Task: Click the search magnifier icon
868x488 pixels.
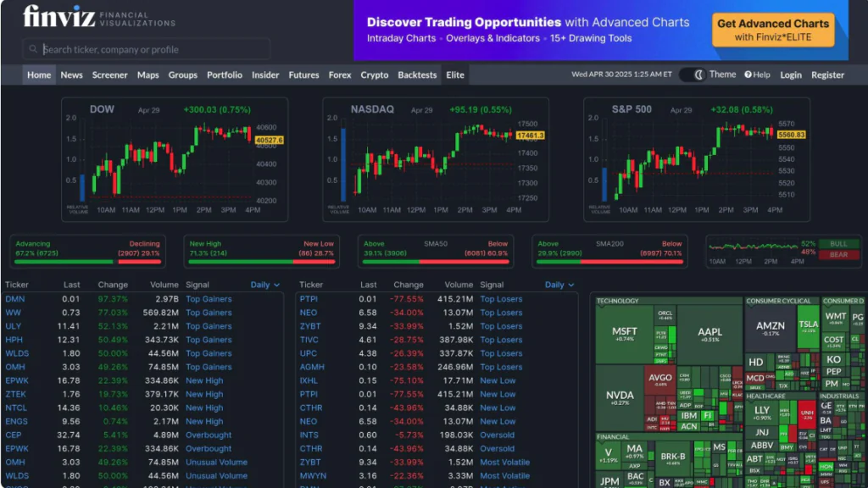Action: (x=33, y=49)
